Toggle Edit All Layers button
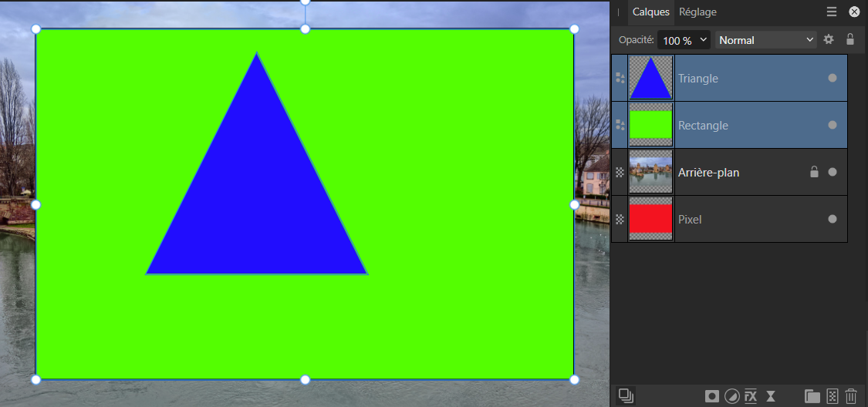This screenshot has height=407, width=868. [626, 395]
